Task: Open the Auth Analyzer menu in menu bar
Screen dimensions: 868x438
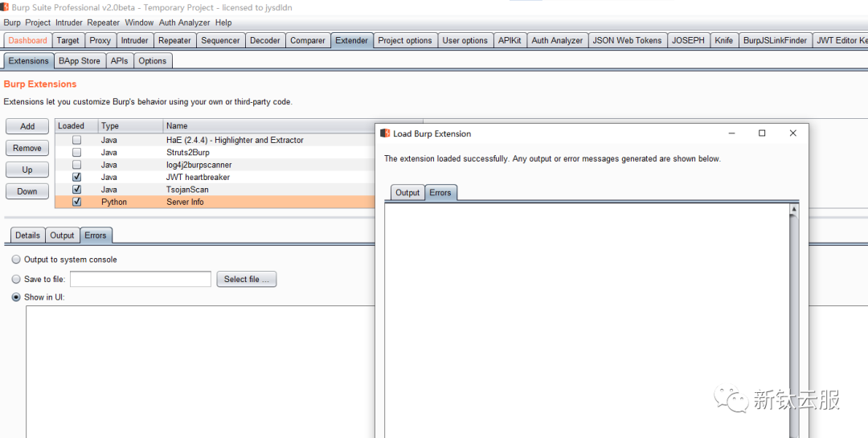Action: (x=184, y=23)
